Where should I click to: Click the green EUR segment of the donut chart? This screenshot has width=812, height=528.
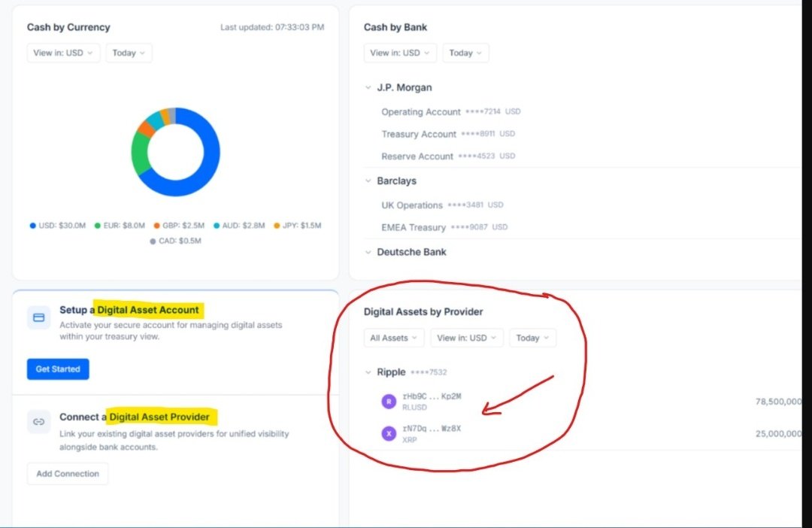tap(139, 154)
